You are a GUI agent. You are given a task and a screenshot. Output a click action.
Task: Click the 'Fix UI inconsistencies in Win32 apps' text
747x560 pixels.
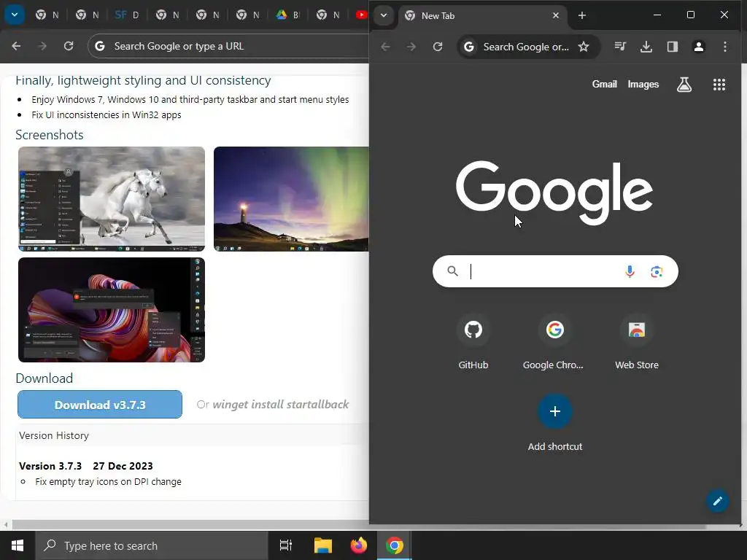coord(107,114)
